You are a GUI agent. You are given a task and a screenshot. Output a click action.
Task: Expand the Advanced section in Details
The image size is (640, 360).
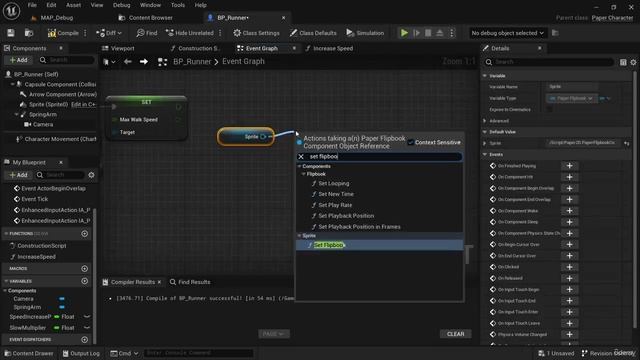(485, 121)
